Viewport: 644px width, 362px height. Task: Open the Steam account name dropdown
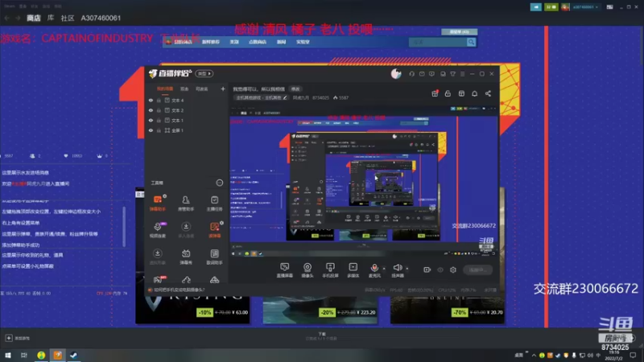(x=586, y=7)
